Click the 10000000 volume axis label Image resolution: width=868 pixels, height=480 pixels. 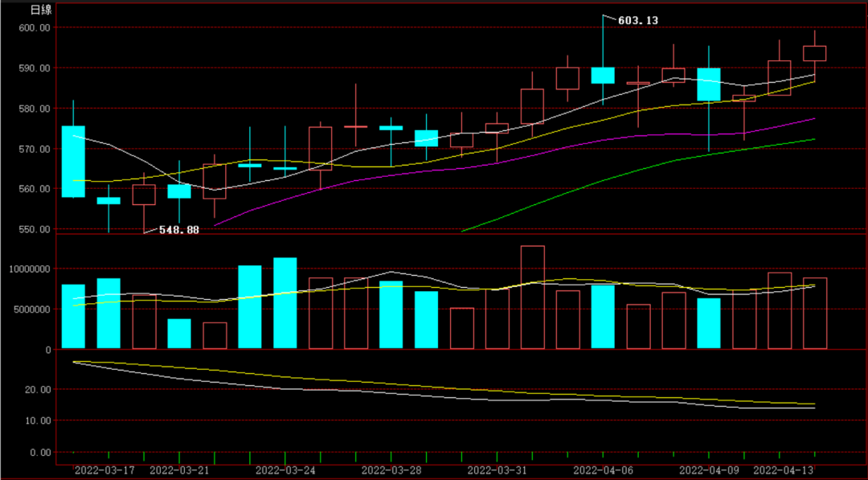pos(31,269)
